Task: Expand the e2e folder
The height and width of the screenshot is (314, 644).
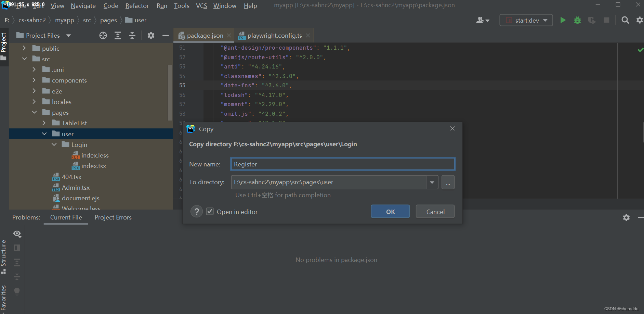Action: click(x=34, y=91)
